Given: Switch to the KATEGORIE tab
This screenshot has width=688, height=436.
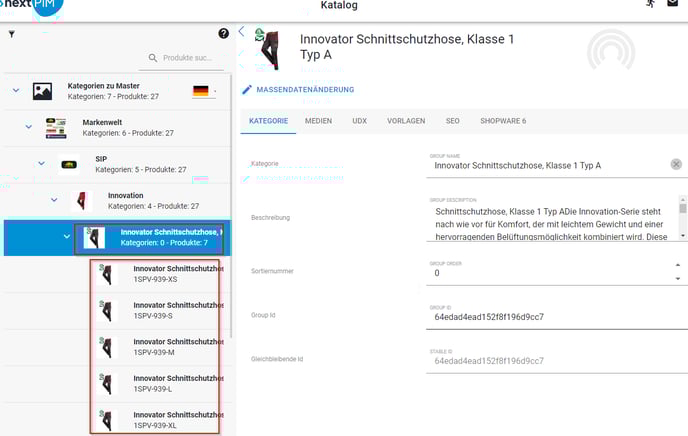Looking at the screenshot, I should click(x=269, y=121).
